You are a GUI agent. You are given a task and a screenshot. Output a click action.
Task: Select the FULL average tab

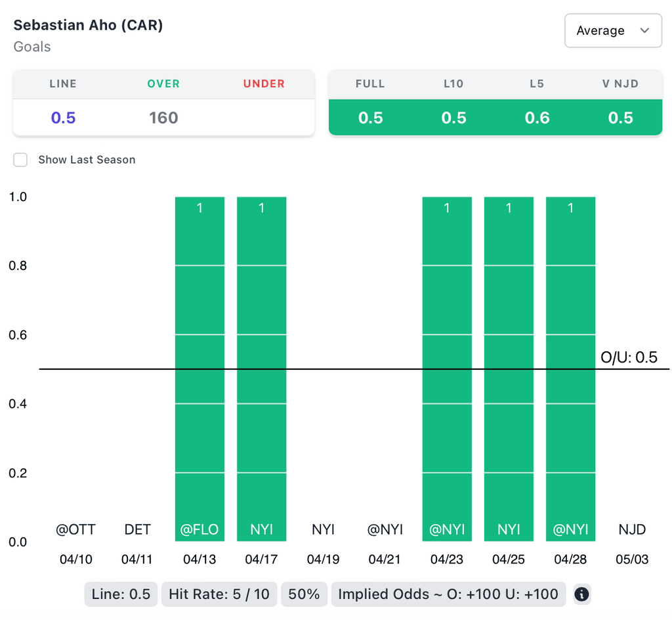click(x=370, y=83)
